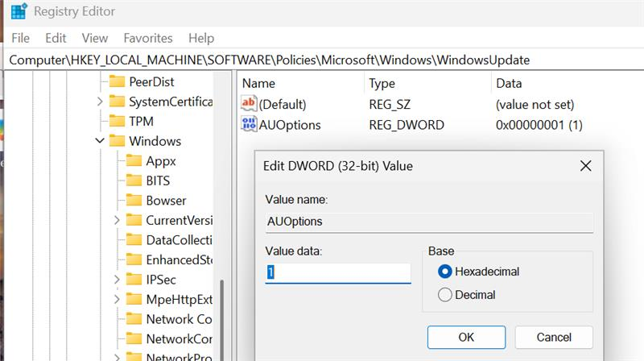Select the Network Co tree label
This screenshot has height=361, width=644.
point(179,318)
